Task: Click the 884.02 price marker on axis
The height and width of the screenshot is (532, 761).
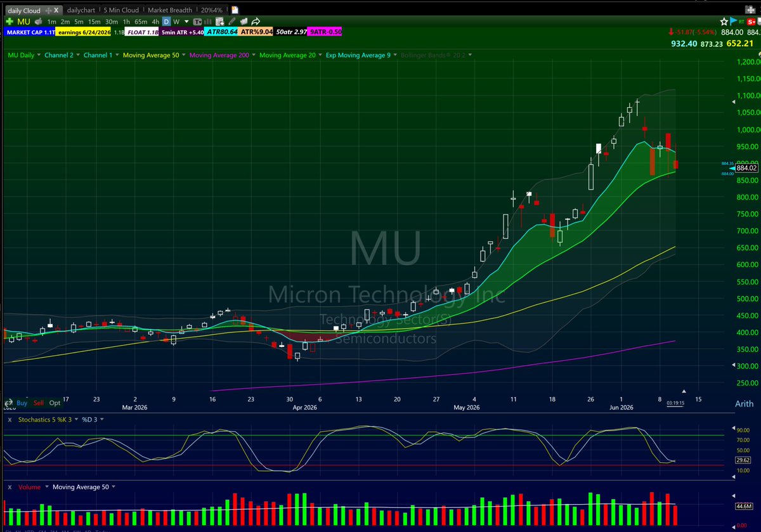Action: pyautogui.click(x=746, y=168)
